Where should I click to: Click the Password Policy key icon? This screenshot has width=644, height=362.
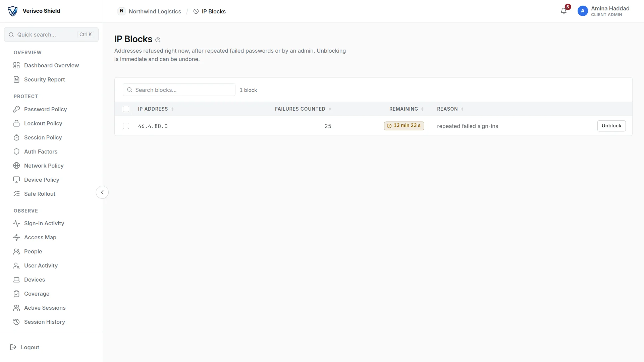click(x=16, y=109)
